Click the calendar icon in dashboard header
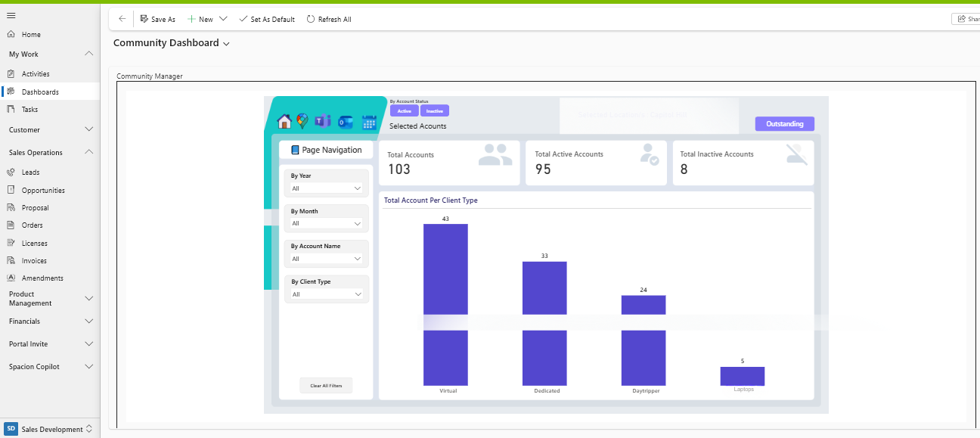The height and width of the screenshot is (438, 980). pos(369,123)
